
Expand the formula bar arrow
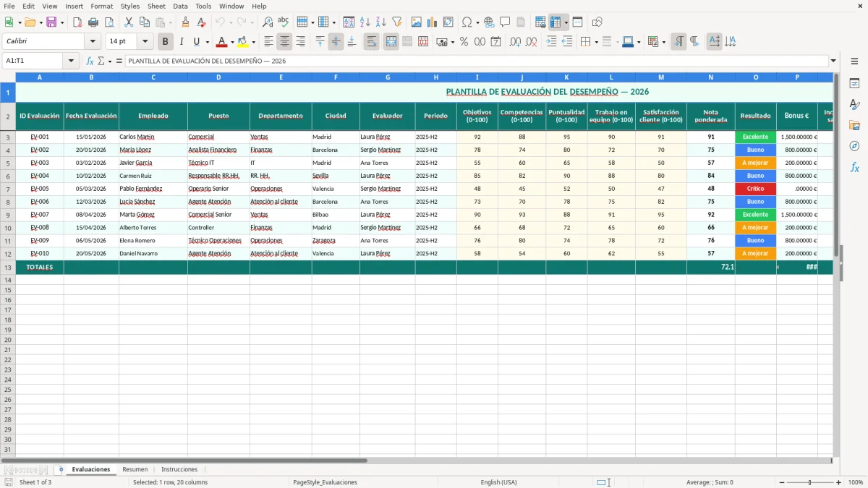click(x=833, y=61)
